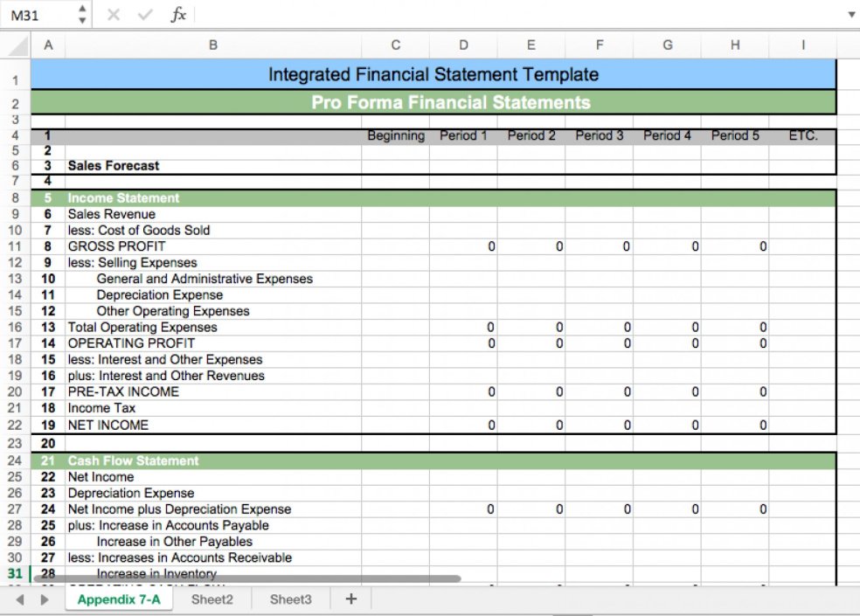Select the column C header
Viewport: 860px width, 616px height.
point(395,45)
